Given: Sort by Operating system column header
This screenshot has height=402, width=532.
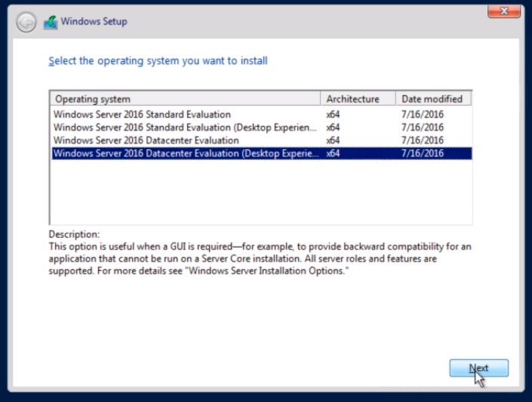Looking at the screenshot, I should pos(185,99).
